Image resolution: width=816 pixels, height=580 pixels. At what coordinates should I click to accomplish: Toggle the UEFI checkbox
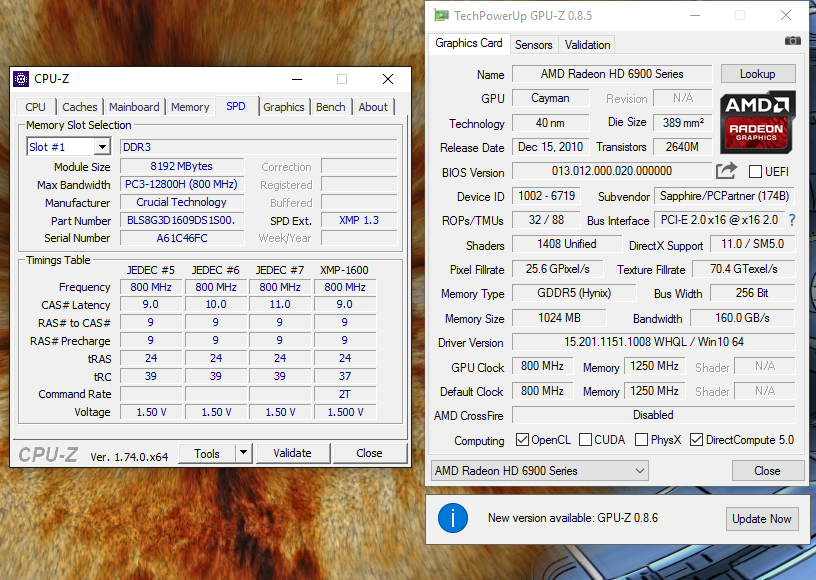(x=755, y=172)
